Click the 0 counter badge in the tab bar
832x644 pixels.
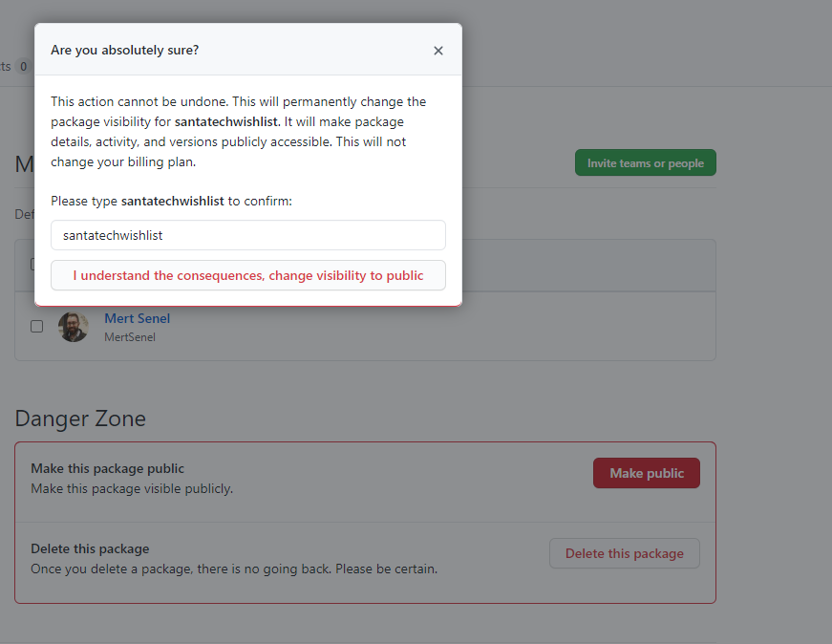click(23, 66)
